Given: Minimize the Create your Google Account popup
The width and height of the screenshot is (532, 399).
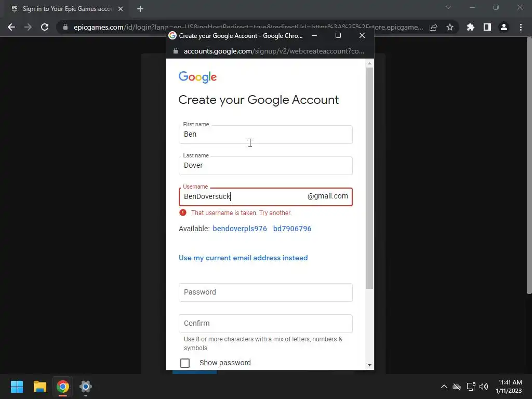Looking at the screenshot, I should point(314,35).
